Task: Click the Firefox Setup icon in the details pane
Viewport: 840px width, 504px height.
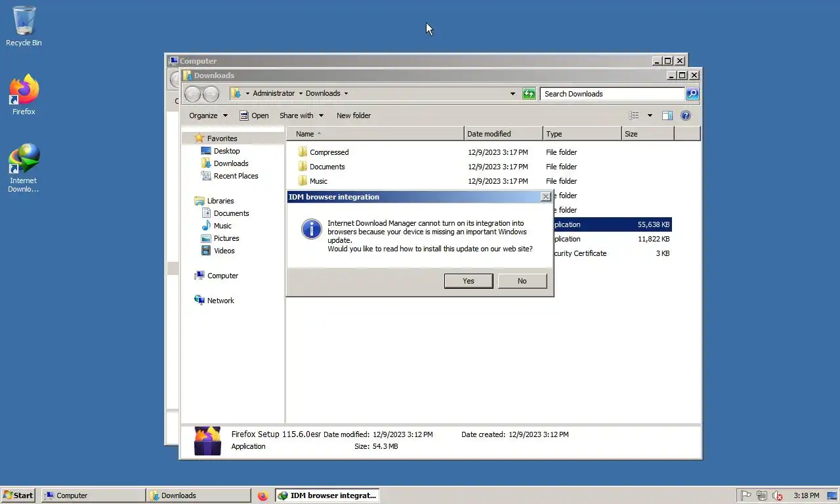Action: pos(207,441)
